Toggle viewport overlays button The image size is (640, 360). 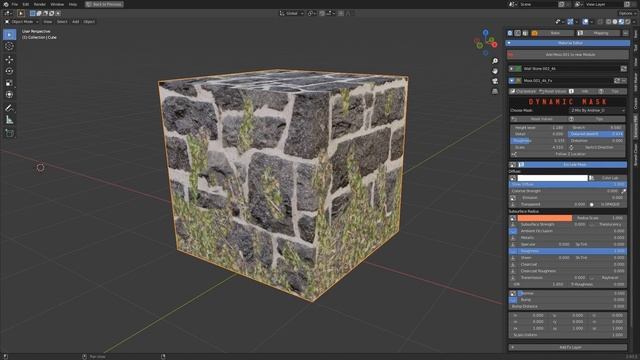pyautogui.click(x=585, y=22)
